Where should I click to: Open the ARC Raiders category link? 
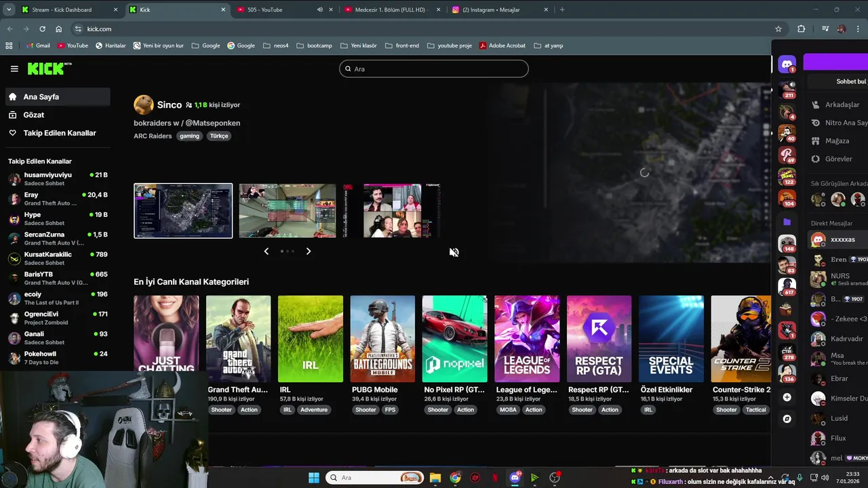153,136
